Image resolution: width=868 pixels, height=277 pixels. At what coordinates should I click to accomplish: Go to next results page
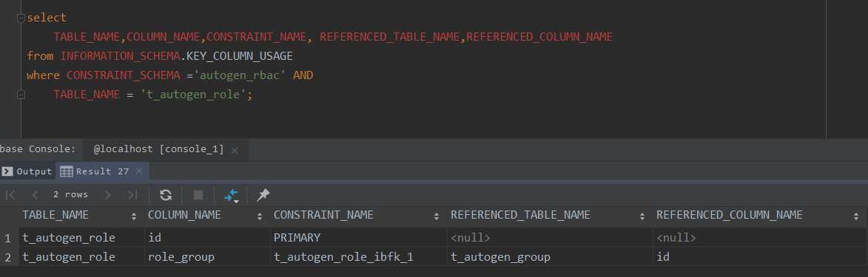coord(108,194)
